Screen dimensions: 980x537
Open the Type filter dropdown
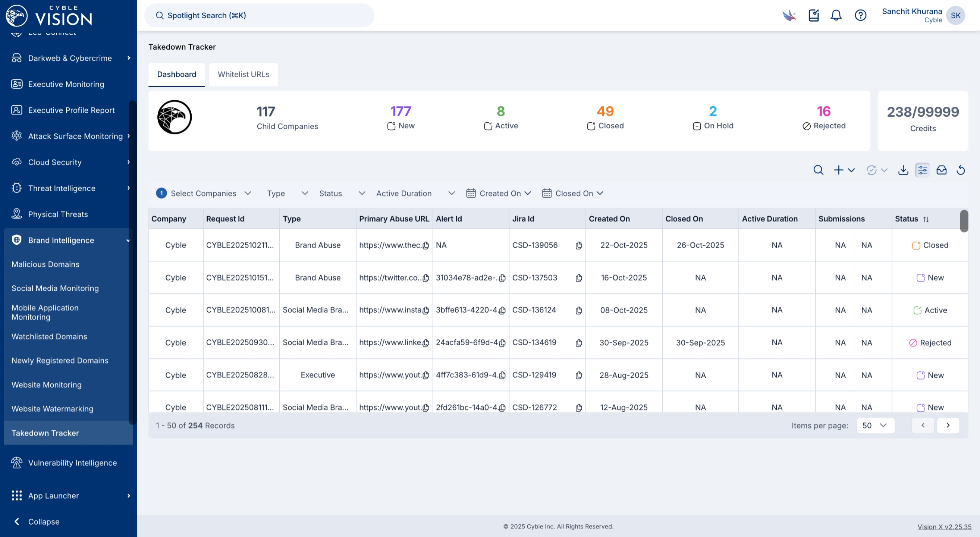click(287, 193)
